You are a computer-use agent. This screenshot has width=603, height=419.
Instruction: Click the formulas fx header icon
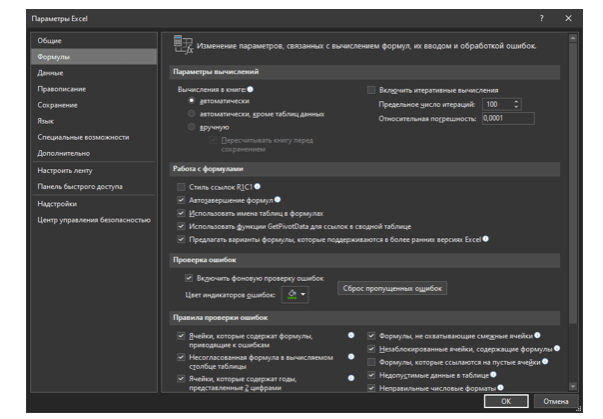(x=183, y=45)
